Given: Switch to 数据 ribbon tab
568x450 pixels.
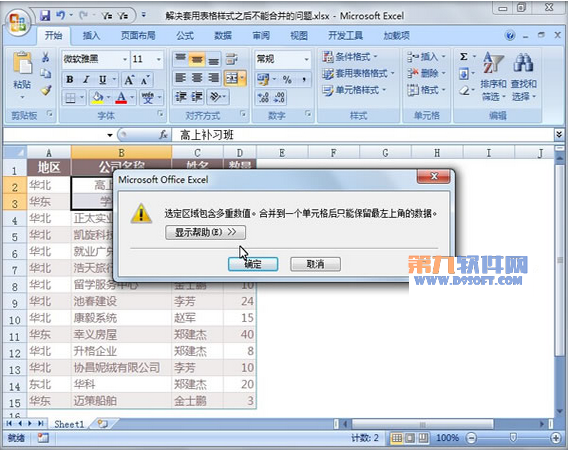Looking at the screenshot, I should coord(223,36).
